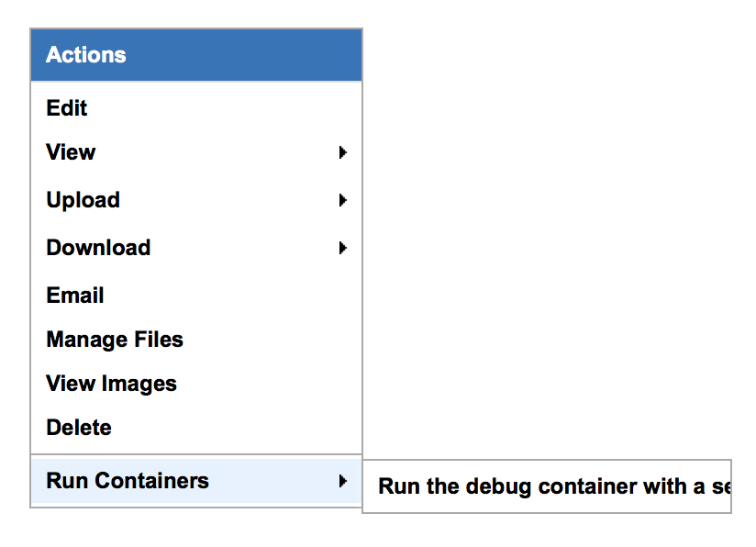
Task: Select the Download menu entry
Action: 98,248
